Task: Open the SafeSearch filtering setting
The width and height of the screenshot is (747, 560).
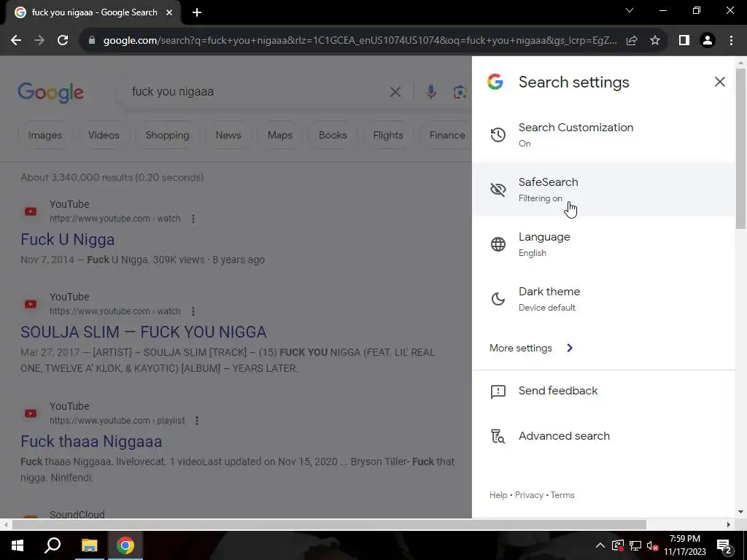Action: (603, 190)
